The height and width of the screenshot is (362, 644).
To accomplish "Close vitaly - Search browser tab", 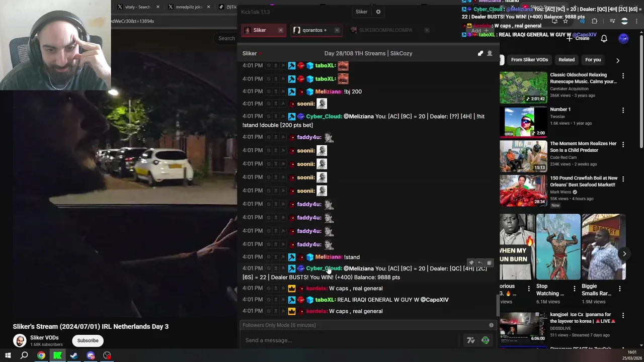I will pyautogui.click(x=157, y=7).
